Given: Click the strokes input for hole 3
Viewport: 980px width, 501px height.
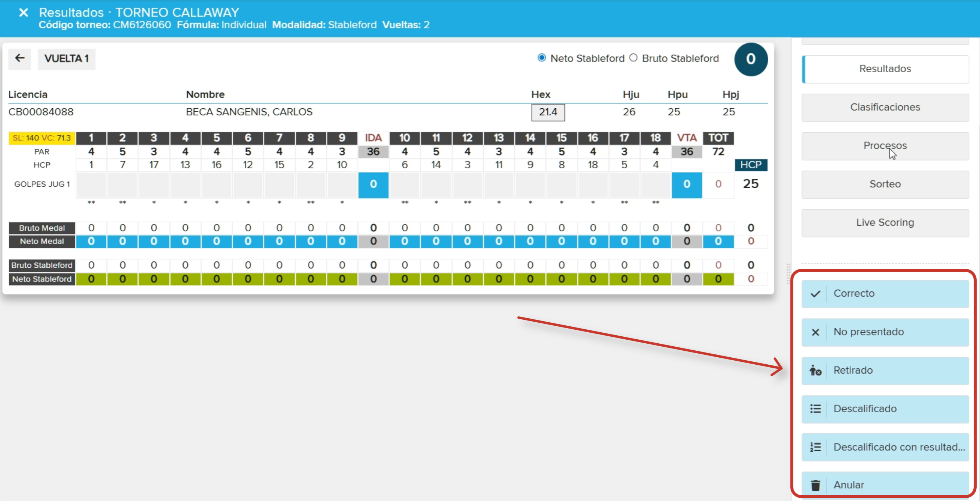Looking at the screenshot, I should point(154,185).
